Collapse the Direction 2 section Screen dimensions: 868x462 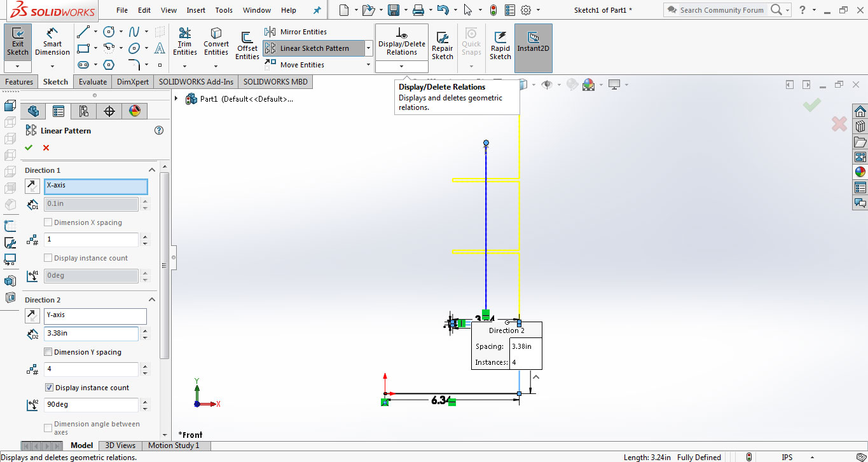click(x=152, y=300)
